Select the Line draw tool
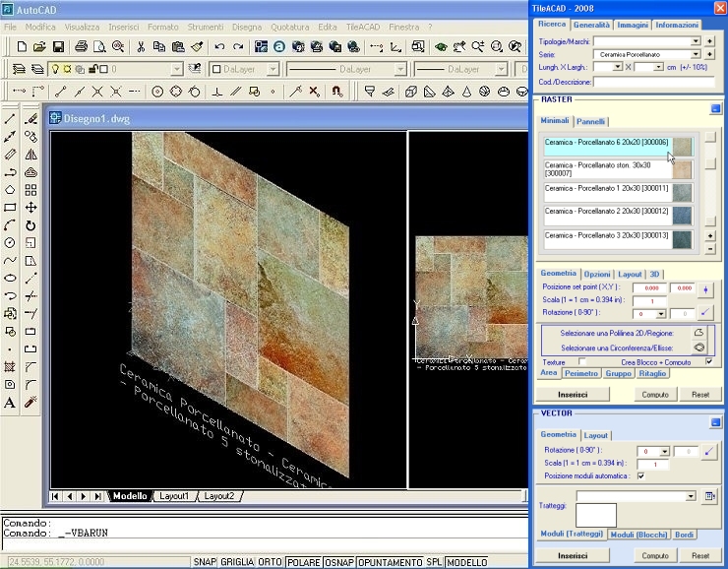Image resolution: width=728 pixels, height=569 pixels. 10,119
